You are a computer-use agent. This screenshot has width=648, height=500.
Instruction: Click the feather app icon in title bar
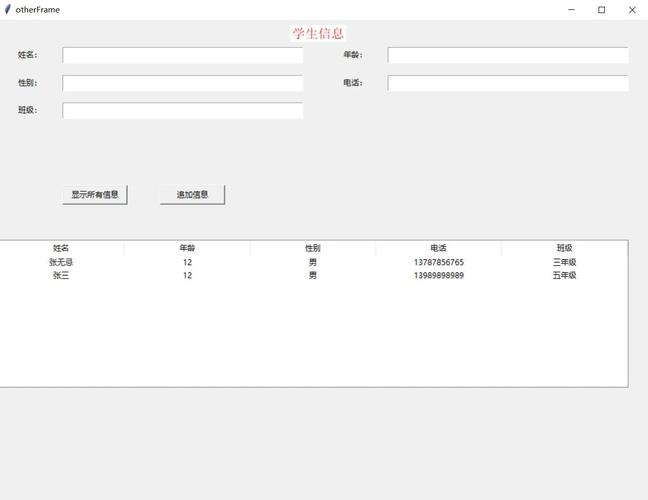[x=8, y=9]
